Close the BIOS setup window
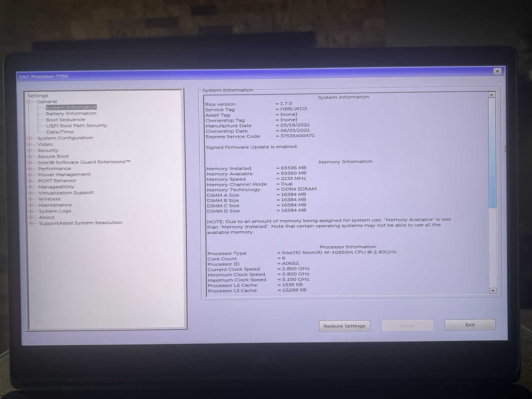This screenshot has width=532, height=399. click(x=497, y=71)
